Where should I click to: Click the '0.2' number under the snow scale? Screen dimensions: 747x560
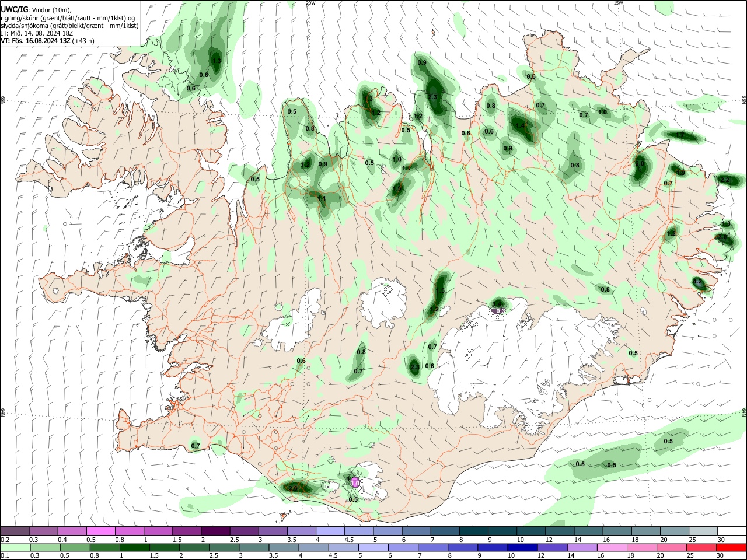pyautogui.click(x=5, y=540)
